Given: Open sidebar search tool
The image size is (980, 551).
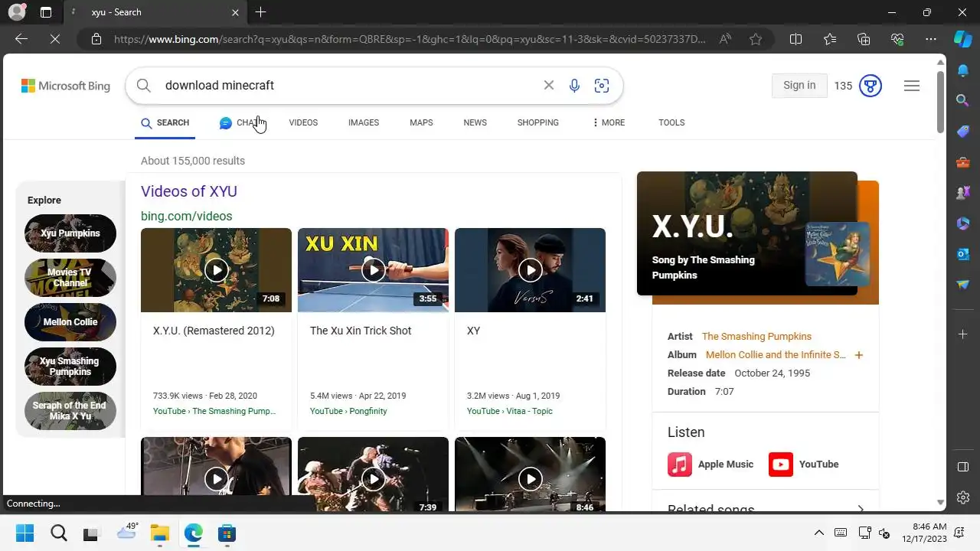Looking at the screenshot, I should tap(963, 100).
